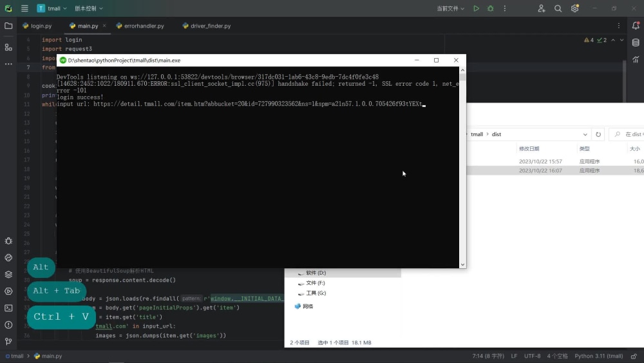
Task: Open the Code With Me add-user icon
Action: pos(542,8)
